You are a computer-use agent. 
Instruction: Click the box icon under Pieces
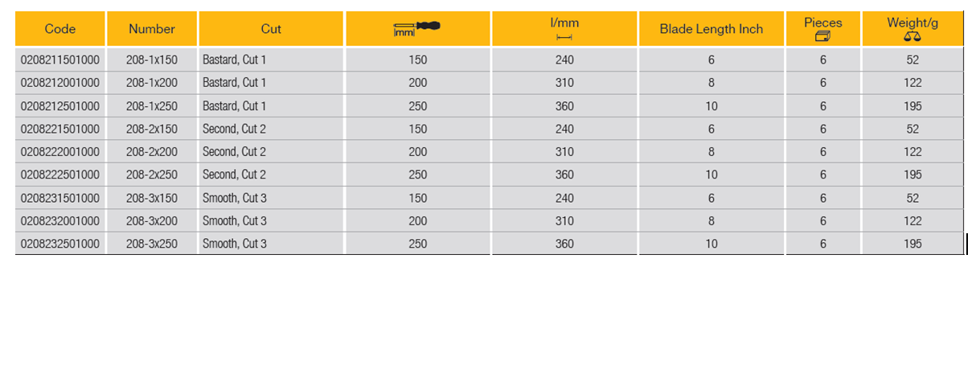click(822, 36)
